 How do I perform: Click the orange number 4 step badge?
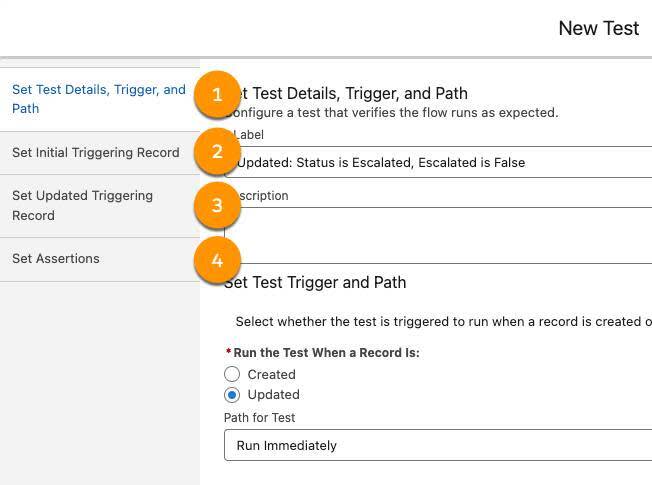(x=217, y=262)
